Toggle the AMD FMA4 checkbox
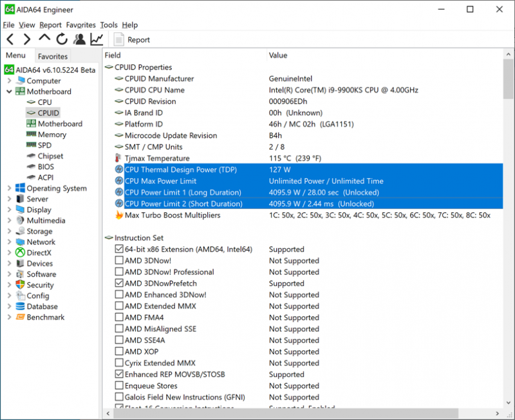Screen dimensions: 515x420 coord(119,317)
